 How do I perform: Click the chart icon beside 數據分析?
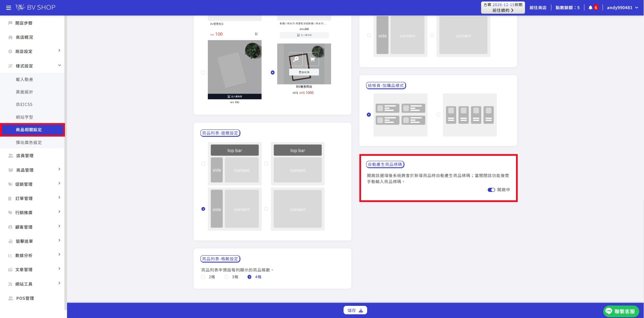(x=10, y=256)
